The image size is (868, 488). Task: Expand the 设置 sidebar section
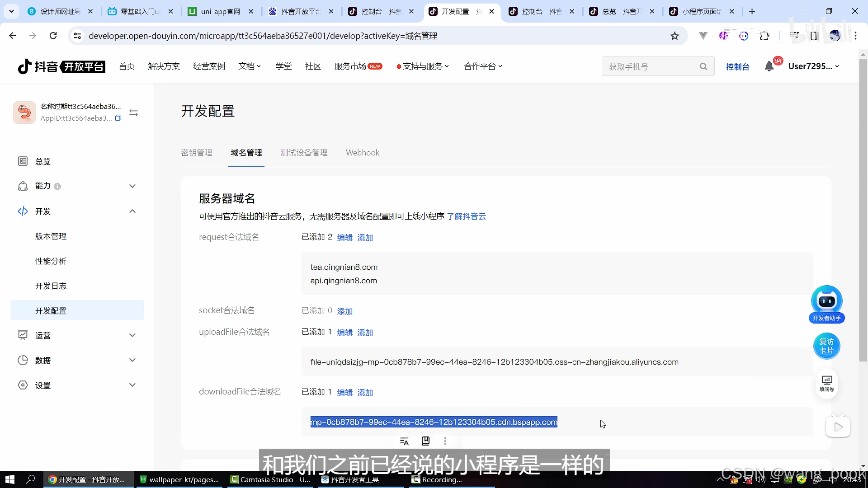pos(132,385)
